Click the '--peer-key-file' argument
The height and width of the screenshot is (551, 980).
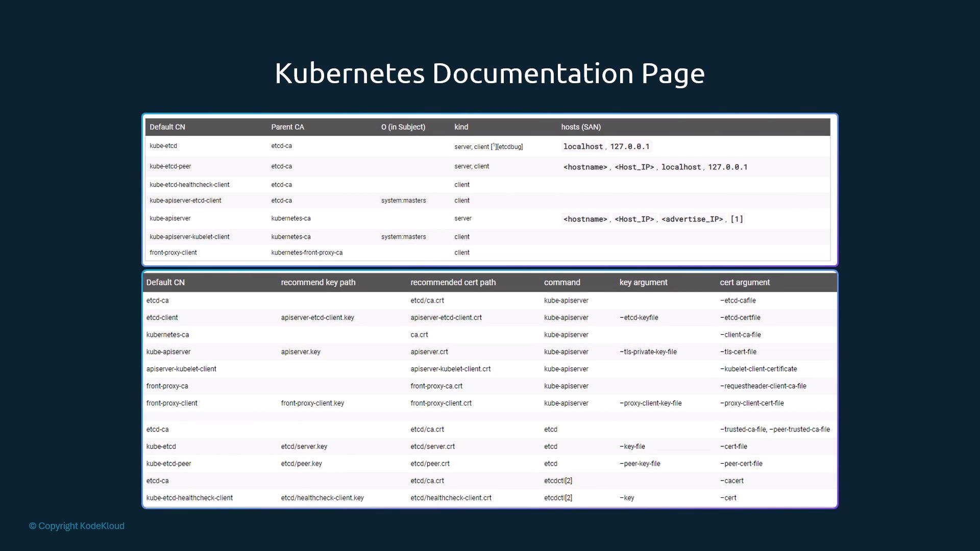(x=640, y=464)
